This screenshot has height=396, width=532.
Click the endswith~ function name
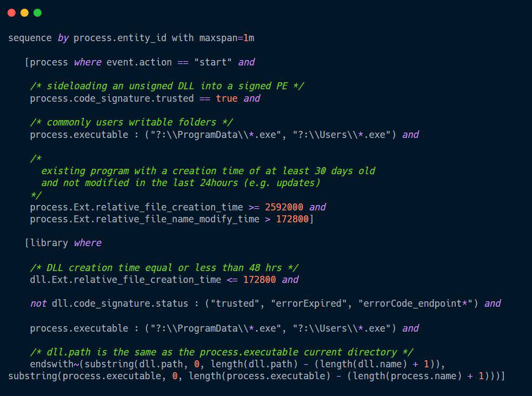pos(55,364)
